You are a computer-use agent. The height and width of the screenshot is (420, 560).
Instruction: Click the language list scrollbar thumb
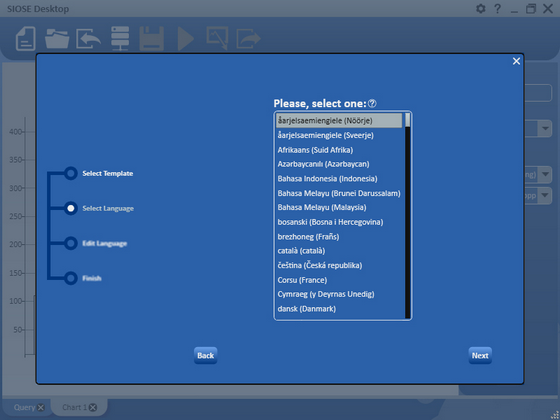tap(408, 120)
